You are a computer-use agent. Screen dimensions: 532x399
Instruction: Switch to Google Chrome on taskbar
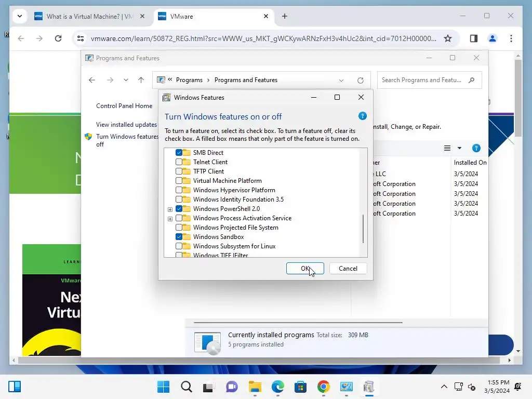pos(323,387)
